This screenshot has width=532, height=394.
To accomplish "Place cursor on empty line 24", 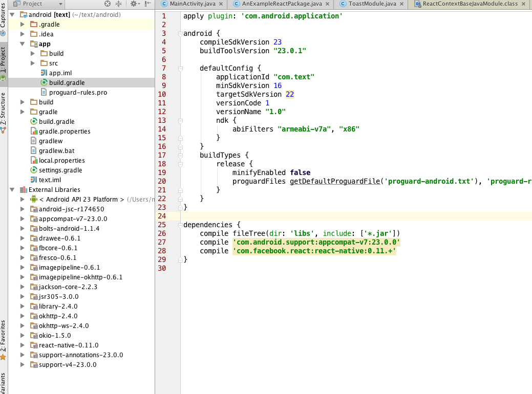I will coord(356,216).
